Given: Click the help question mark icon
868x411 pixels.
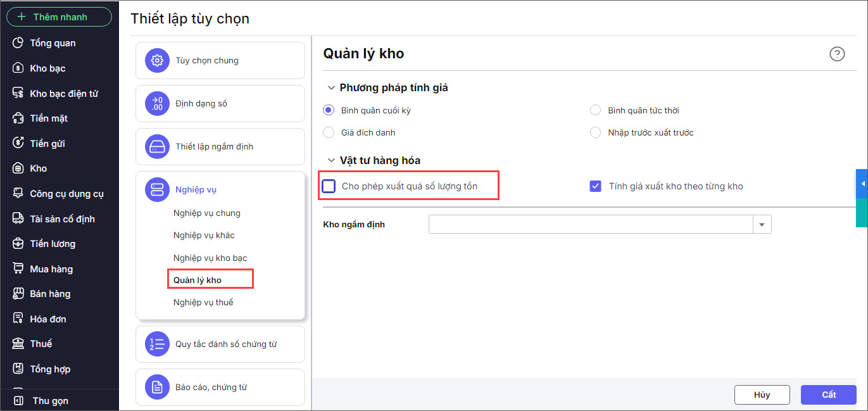Looking at the screenshot, I should pos(837,54).
